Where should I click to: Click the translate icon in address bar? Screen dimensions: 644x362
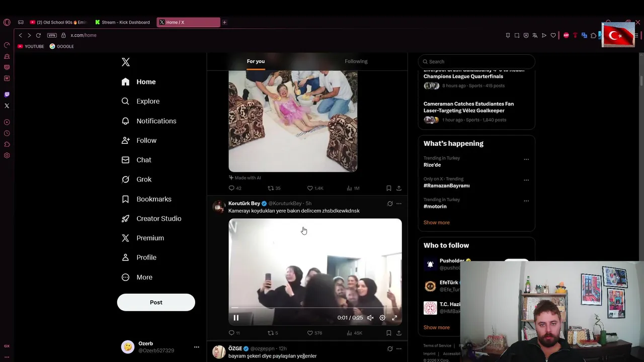pyautogui.click(x=535, y=35)
